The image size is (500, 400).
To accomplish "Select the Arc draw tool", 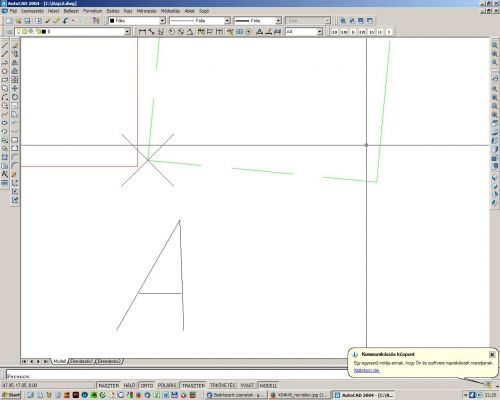I will pos(5,97).
